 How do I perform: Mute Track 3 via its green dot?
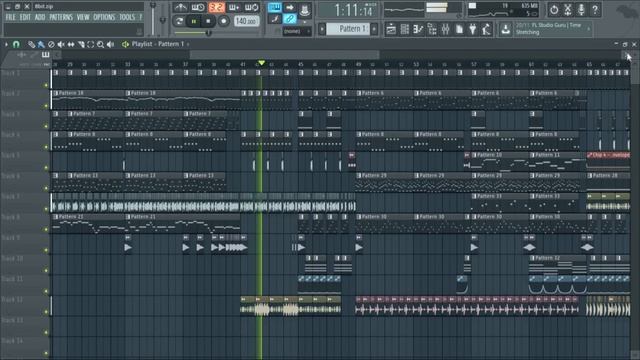46,127
